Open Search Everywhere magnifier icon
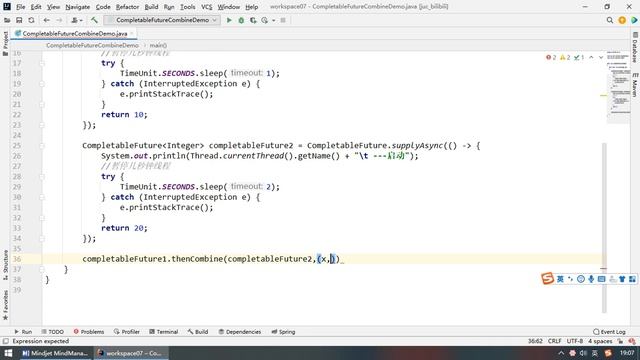The image size is (640, 360). [610, 20]
